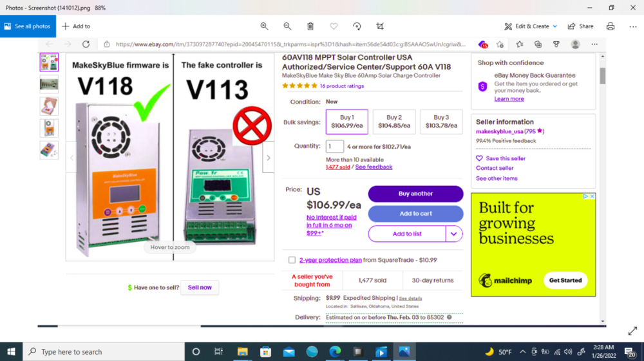Open shipping See details link
The image size is (644, 361).
pos(410,299)
